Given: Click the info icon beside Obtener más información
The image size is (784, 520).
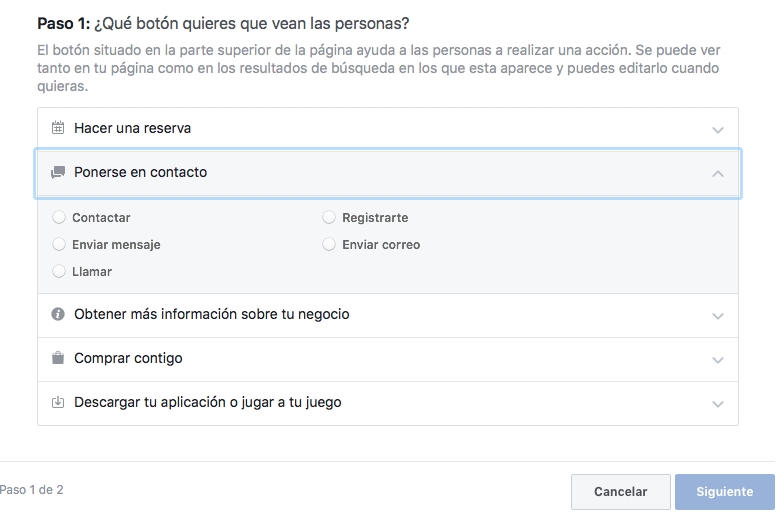Looking at the screenshot, I should point(58,314).
